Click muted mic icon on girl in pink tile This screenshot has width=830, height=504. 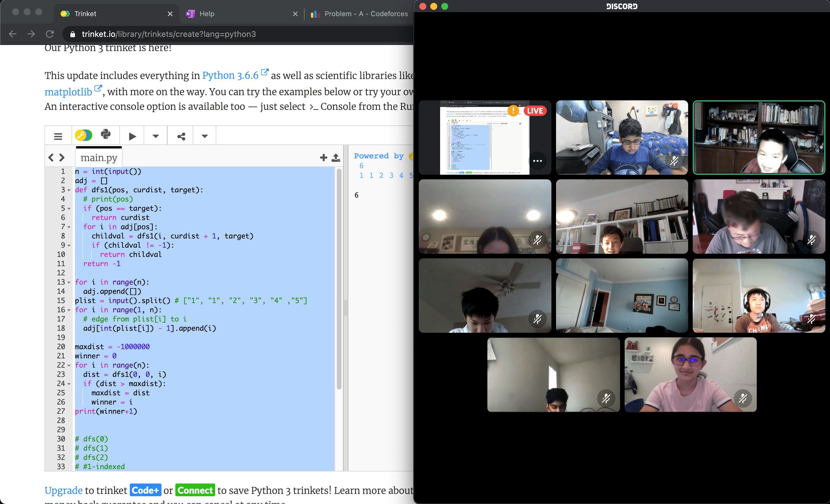click(x=743, y=398)
